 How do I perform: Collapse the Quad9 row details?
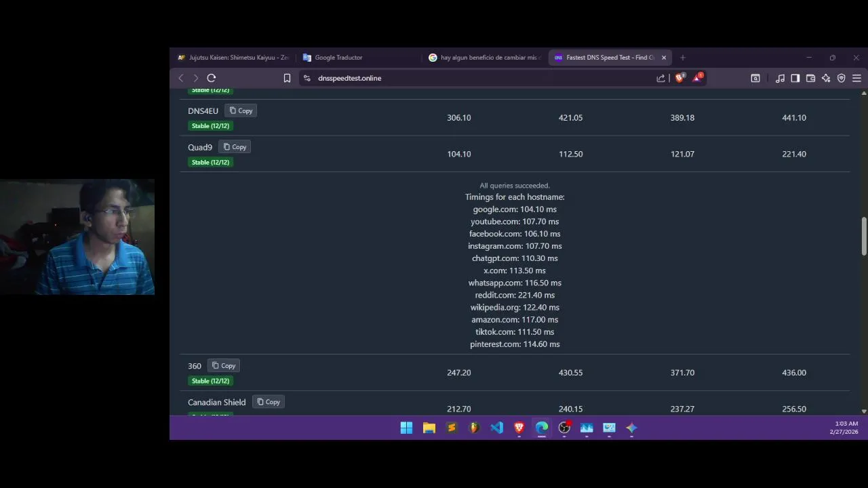tap(515, 154)
